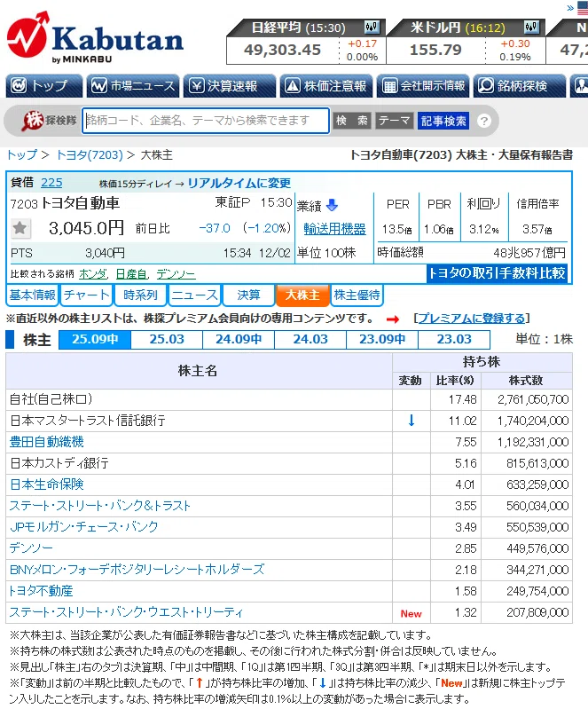This screenshot has height=709, width=588.
Task: Open compared stock 日産自
Action: [x=131, y=274]
